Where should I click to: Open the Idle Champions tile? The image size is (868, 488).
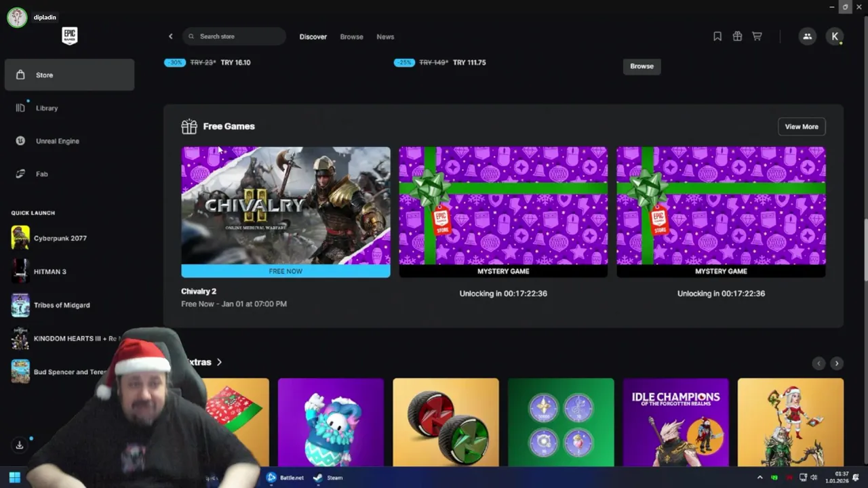click(675, 422)
